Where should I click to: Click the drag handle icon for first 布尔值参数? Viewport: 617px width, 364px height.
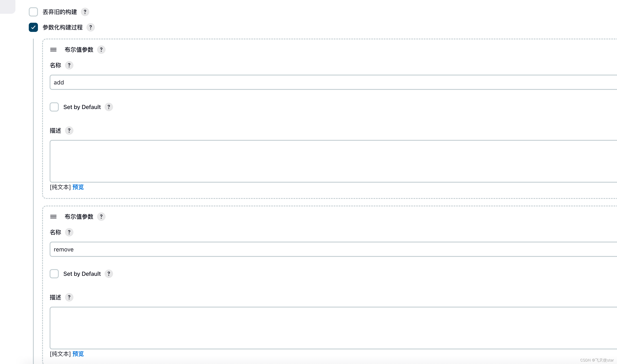53,49
